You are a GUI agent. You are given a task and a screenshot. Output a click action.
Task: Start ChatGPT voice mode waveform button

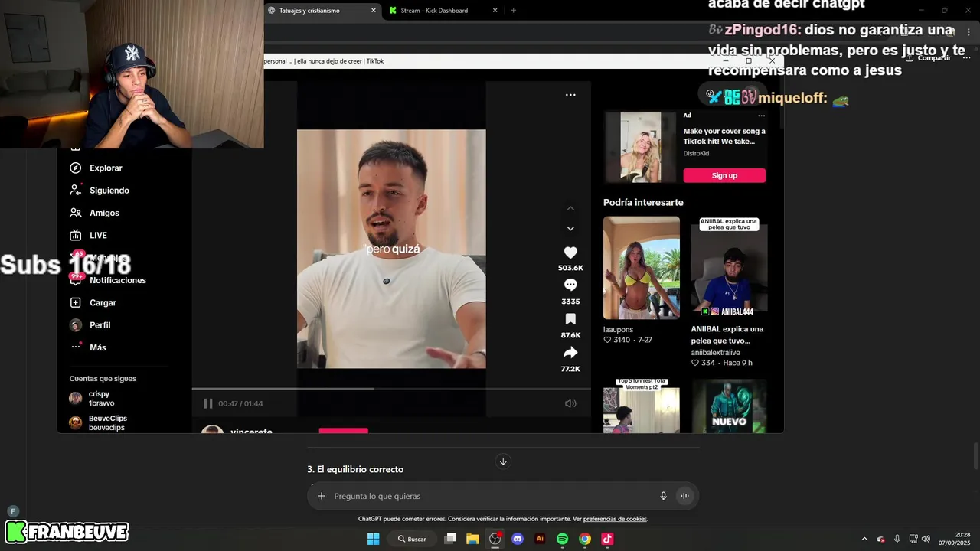pos(685,496)
